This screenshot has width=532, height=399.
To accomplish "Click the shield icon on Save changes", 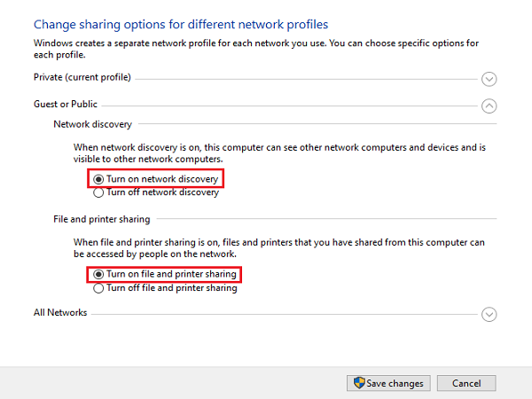I will point(359,383).
